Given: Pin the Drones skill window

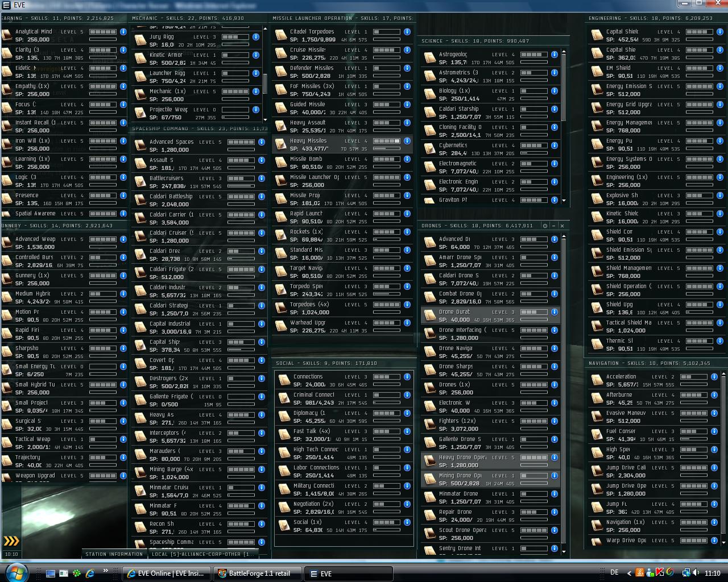Looking at the screenshot, I should [x=545, y=226].
